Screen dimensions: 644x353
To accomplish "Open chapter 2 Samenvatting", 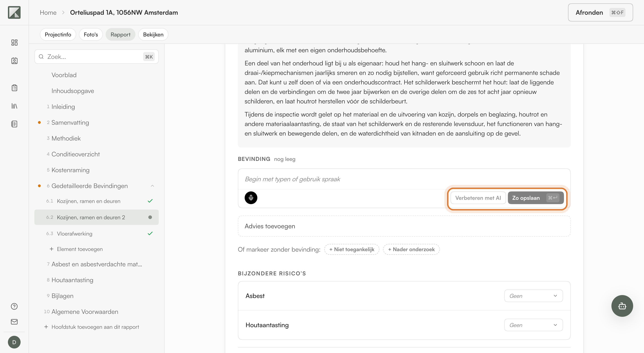I will (70, 123).
